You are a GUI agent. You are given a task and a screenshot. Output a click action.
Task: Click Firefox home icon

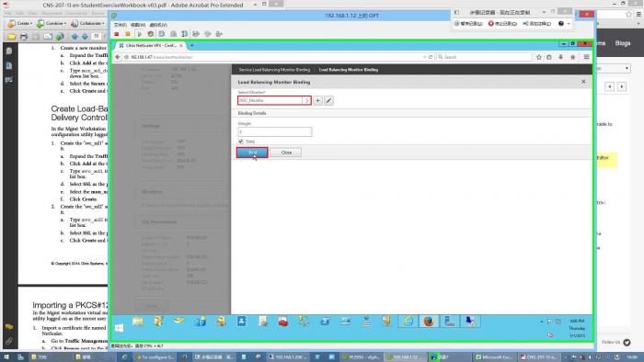pos(573,57)
